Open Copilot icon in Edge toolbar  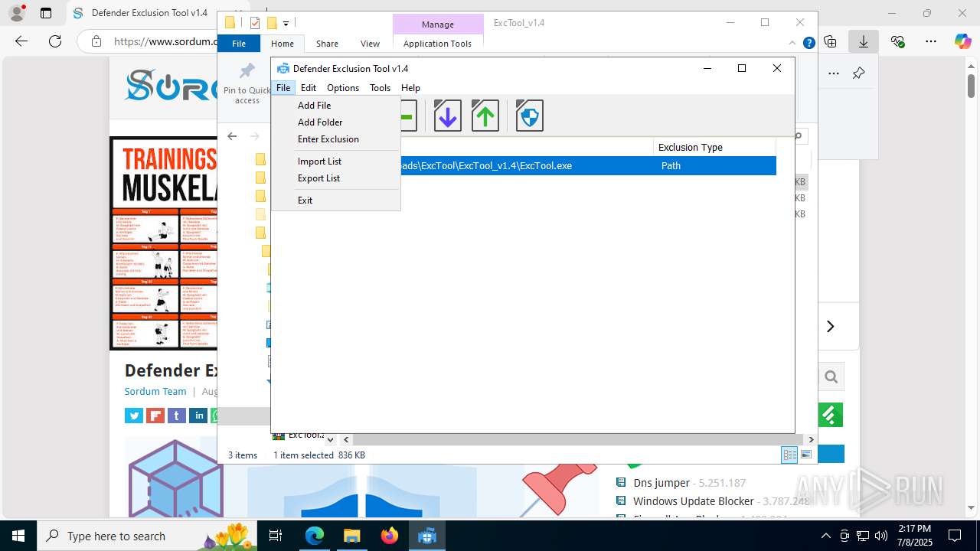[962, 41]
